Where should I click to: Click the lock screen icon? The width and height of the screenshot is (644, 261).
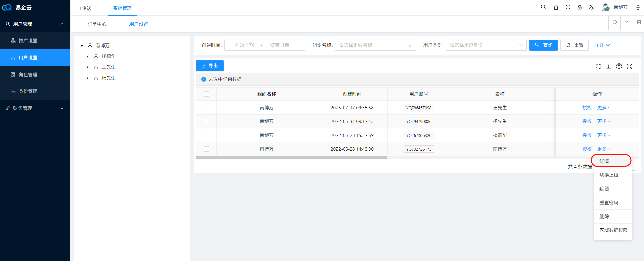click(580, 7)
